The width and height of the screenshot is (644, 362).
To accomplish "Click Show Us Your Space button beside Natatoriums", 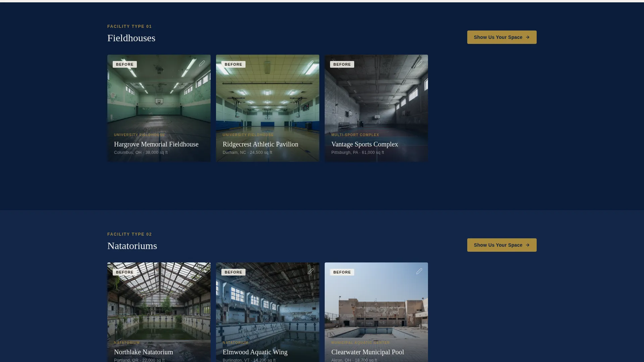I will (502, 245).
